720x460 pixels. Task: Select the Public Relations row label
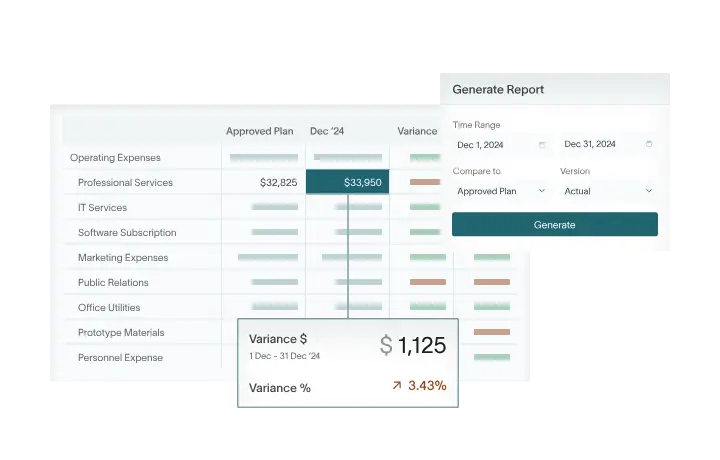coord(113,283)
